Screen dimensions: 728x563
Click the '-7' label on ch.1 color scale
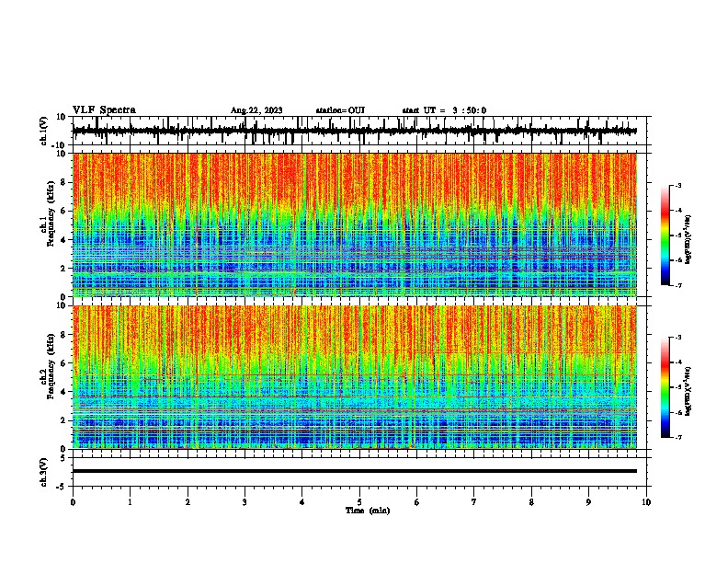[x=677, y=285]
